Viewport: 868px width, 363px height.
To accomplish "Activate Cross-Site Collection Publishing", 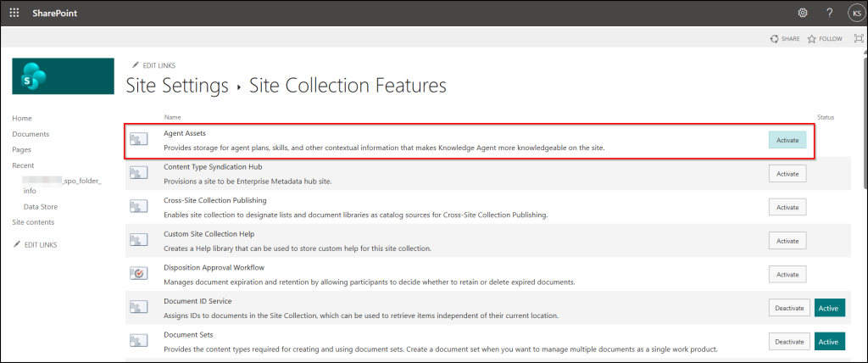I will [787, 207].
